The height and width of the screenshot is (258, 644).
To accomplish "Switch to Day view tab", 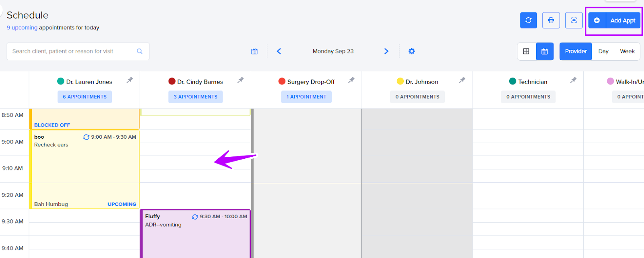I will click(x=603, y=51).
